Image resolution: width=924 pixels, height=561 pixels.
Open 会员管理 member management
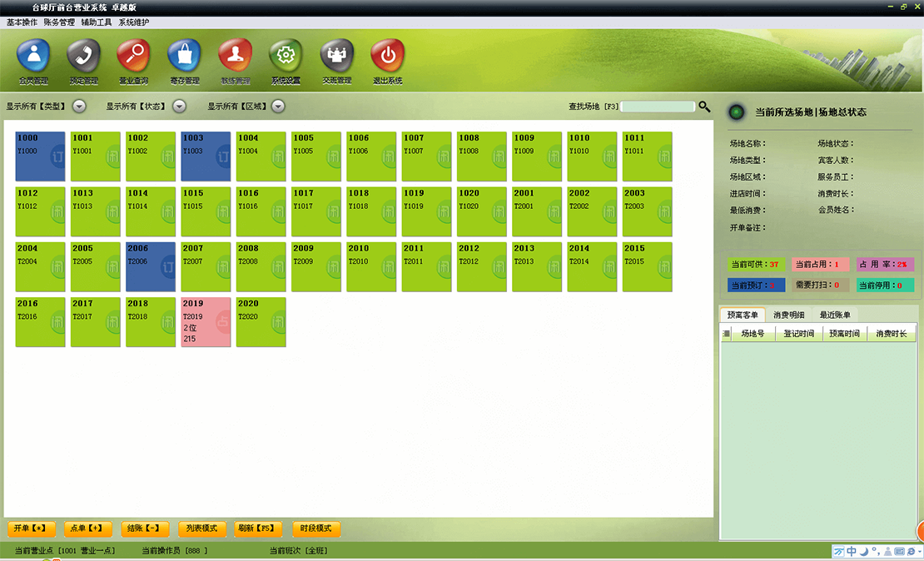coord(33,62)
